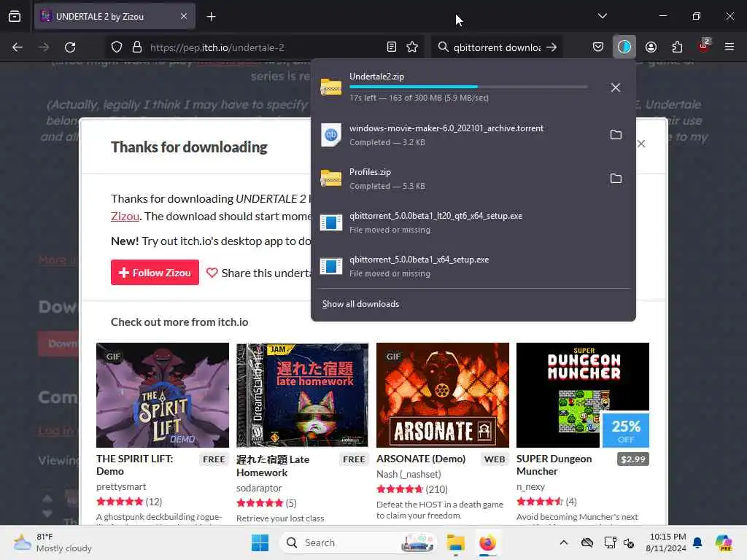This screenshot has height=560, width=747.
Task: Open the weather widget in taskbar
Action: (x=53, y=542)
